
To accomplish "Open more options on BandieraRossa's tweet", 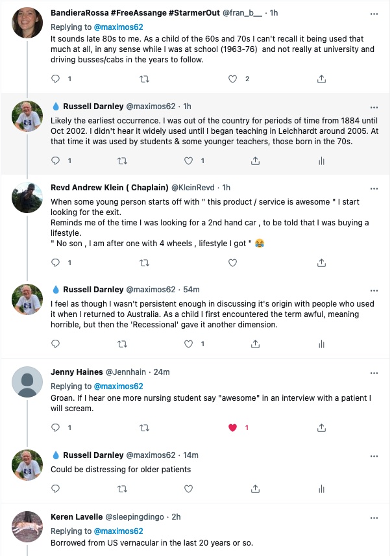I will pos(374,14).
